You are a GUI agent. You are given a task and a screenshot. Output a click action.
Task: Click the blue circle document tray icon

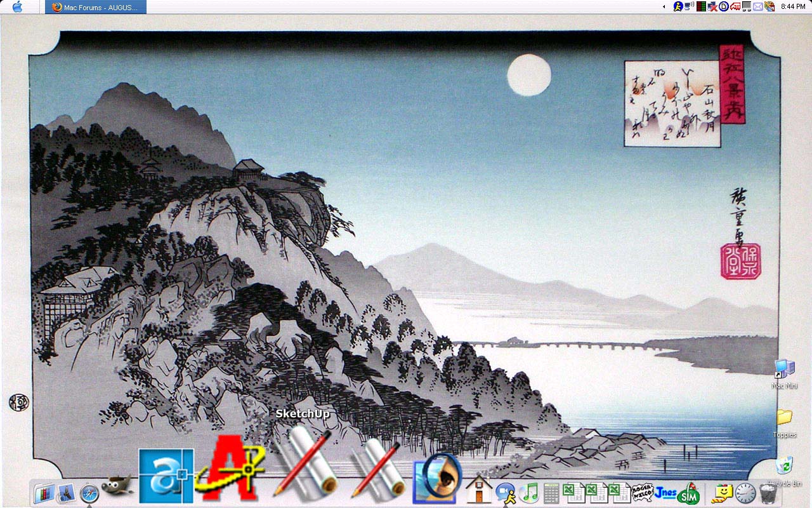[724, 6]
